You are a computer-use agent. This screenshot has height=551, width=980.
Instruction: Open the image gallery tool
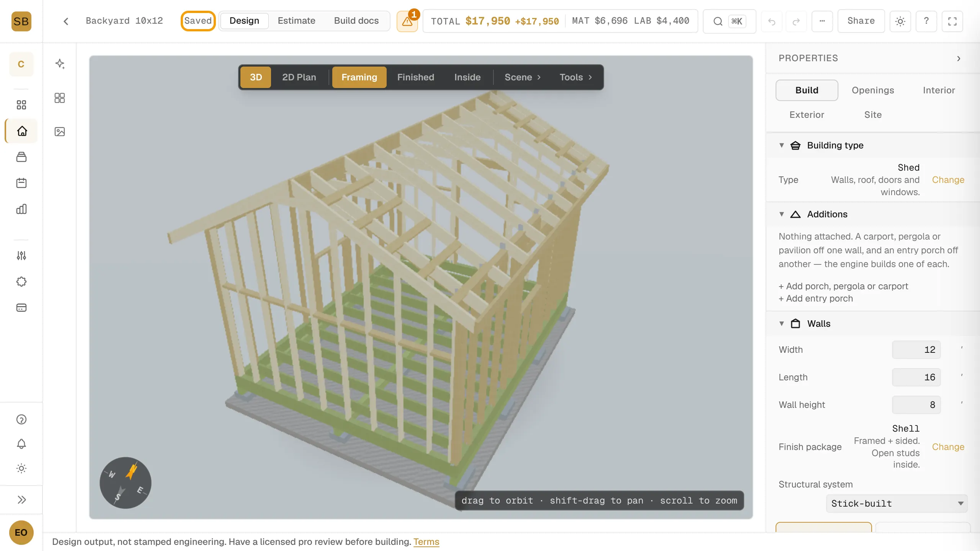pos(60,132)
